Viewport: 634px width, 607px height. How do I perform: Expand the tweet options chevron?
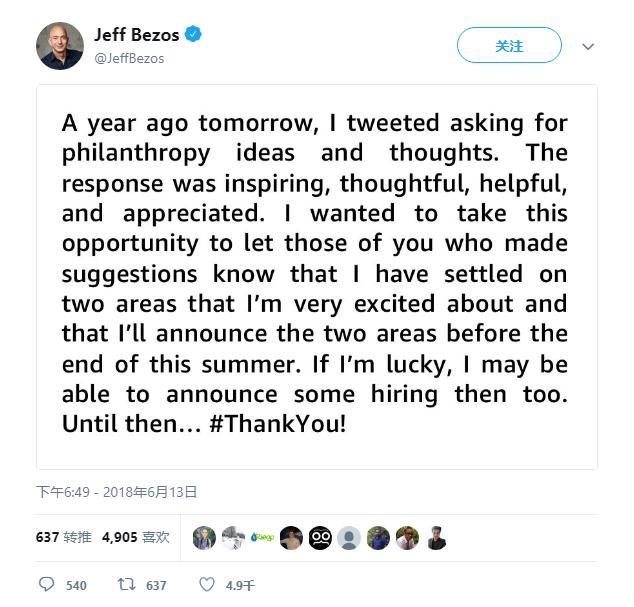tap(588, 47)
